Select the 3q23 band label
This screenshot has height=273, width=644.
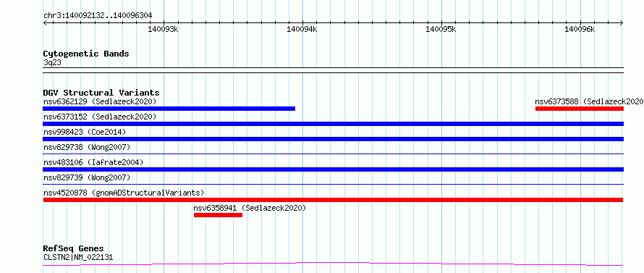(52, 62)
